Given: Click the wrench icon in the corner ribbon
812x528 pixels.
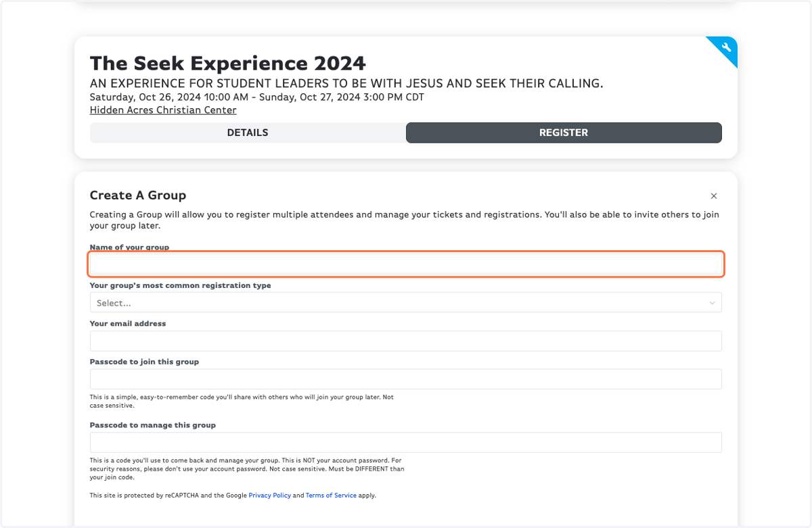Looking at the screenshot, I should [727, 47].
